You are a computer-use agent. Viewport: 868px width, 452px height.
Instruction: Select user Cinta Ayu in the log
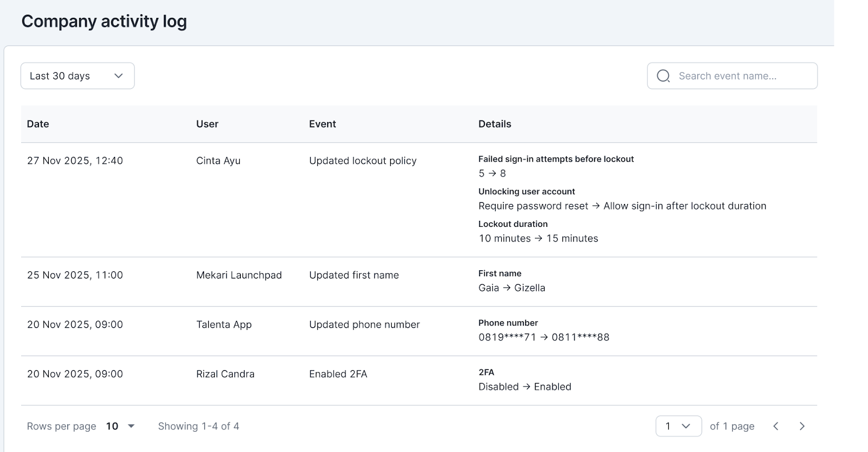pos(218,161)
